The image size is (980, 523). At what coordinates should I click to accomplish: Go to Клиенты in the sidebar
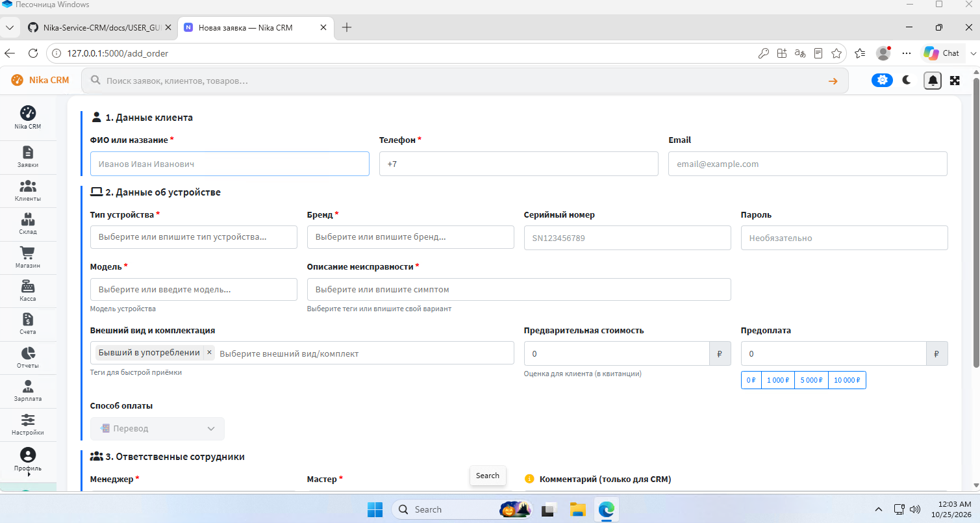point(28,190)
